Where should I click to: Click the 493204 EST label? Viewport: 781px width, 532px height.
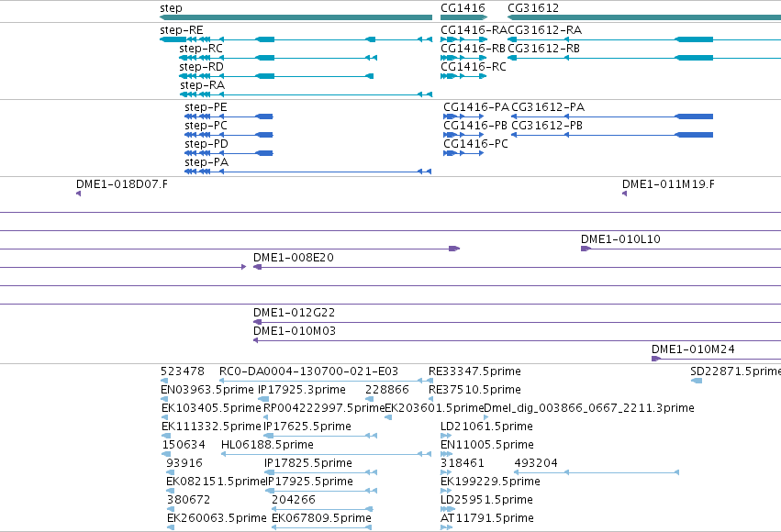click(x=536, y=463)
